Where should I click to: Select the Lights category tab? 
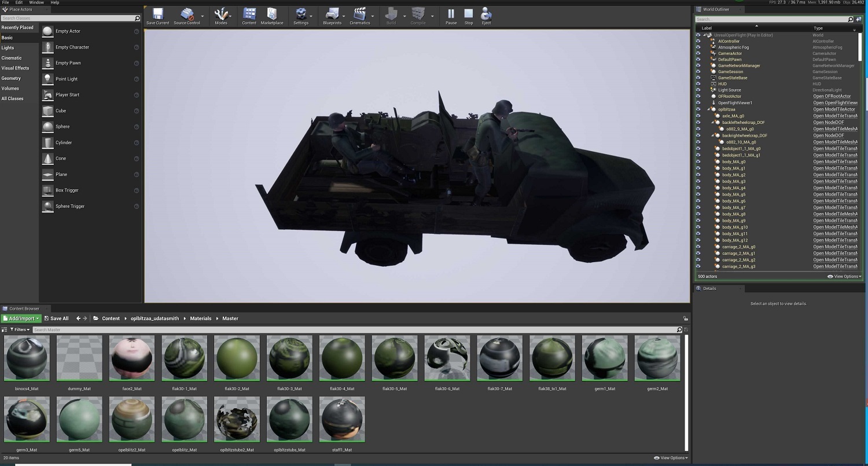click(8, 48)
